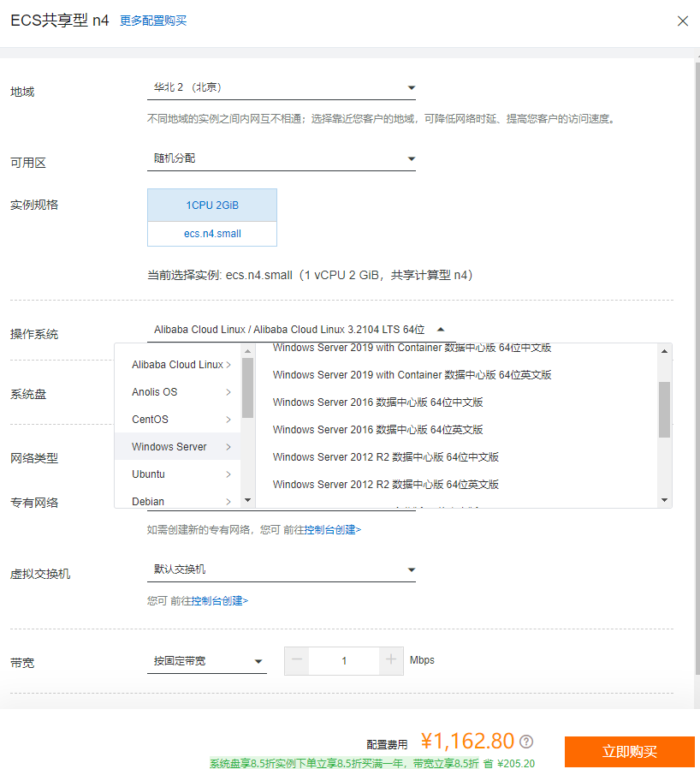The width and height of the screenshot is (700, 769).
Task: Click scroll-up arrow of OS category list
Action: 247,351
